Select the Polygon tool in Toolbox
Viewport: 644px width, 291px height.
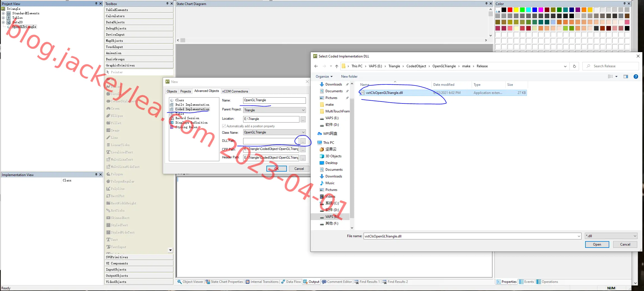click(x=117, y=174)
